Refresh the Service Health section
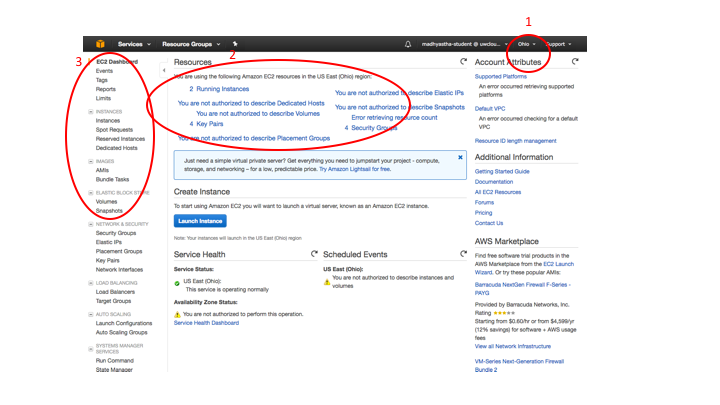The width and height of the screenshot is (720, 405). [x=314, y=253]
